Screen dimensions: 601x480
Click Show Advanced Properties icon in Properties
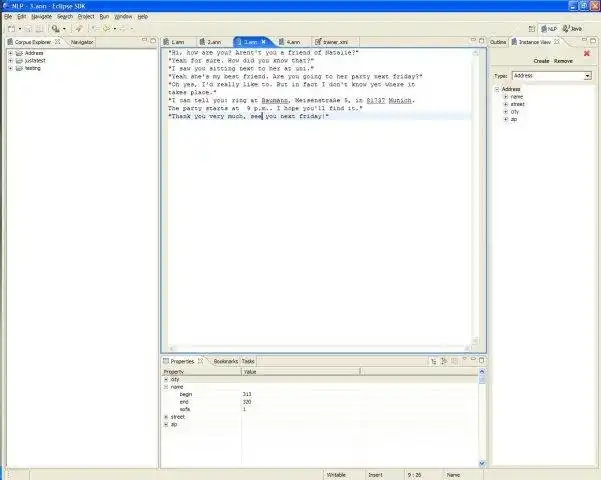pyautogui.click(x=444, y=361)
